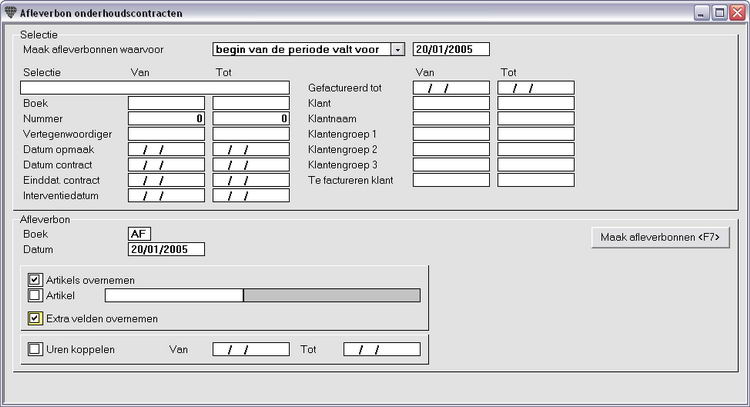Toggle the Extra velden overnemen checkbox
The width and height of the screenshot is (750, 407).
pyautogui.click(x=35, y=319)
